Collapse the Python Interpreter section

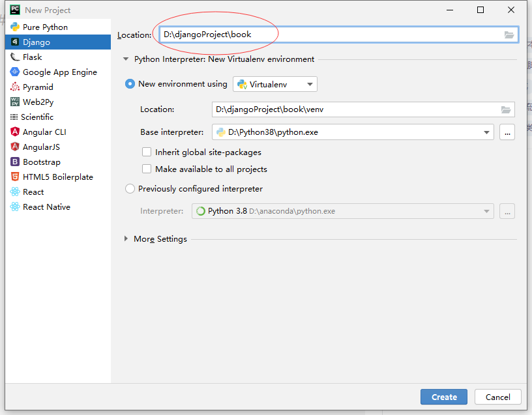point(126,59)
